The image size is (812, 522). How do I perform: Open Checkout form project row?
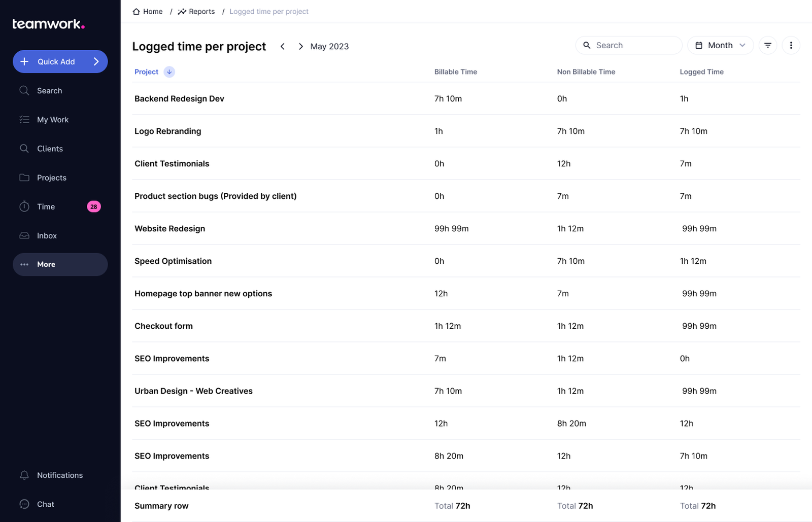tap(466, 326)
